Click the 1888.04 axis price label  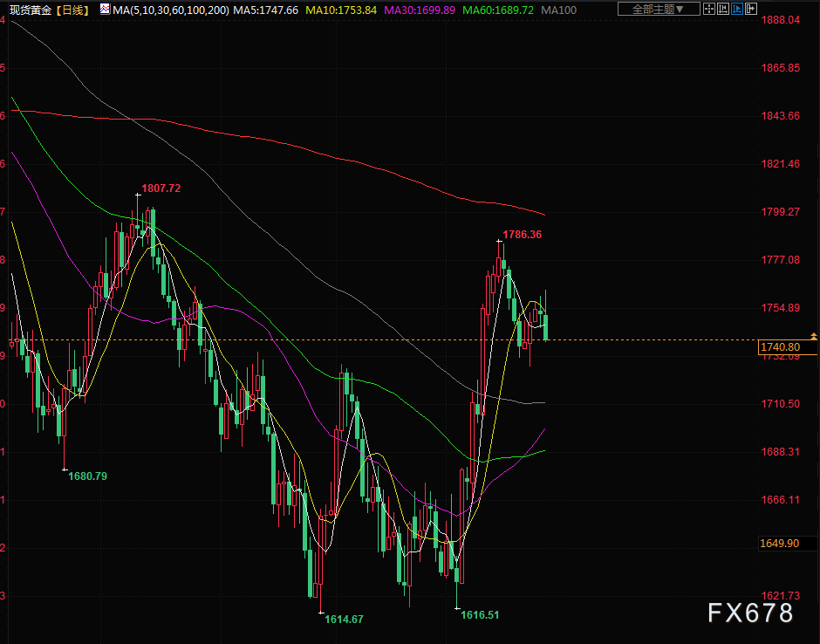tap(780, 20)
